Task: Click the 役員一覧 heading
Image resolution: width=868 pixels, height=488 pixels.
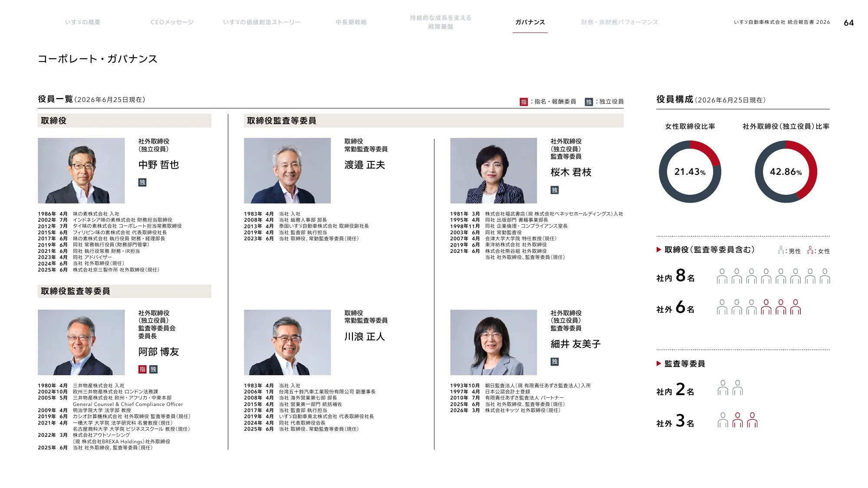Action: pyautogui.click(x=55, y=99)
